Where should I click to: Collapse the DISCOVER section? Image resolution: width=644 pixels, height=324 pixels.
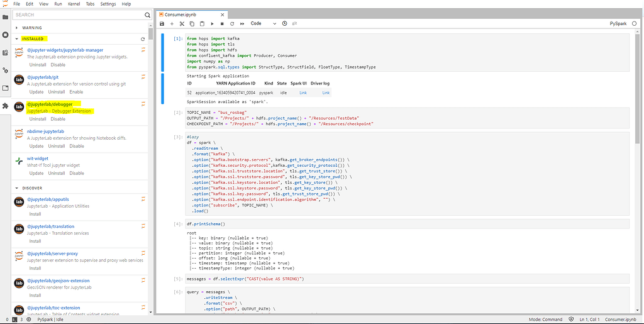(17, 187)
